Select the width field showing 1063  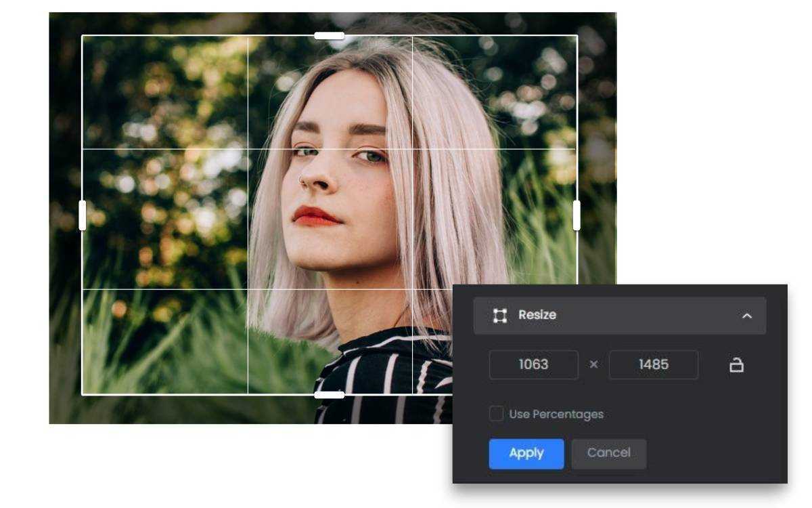click(533, 364)
